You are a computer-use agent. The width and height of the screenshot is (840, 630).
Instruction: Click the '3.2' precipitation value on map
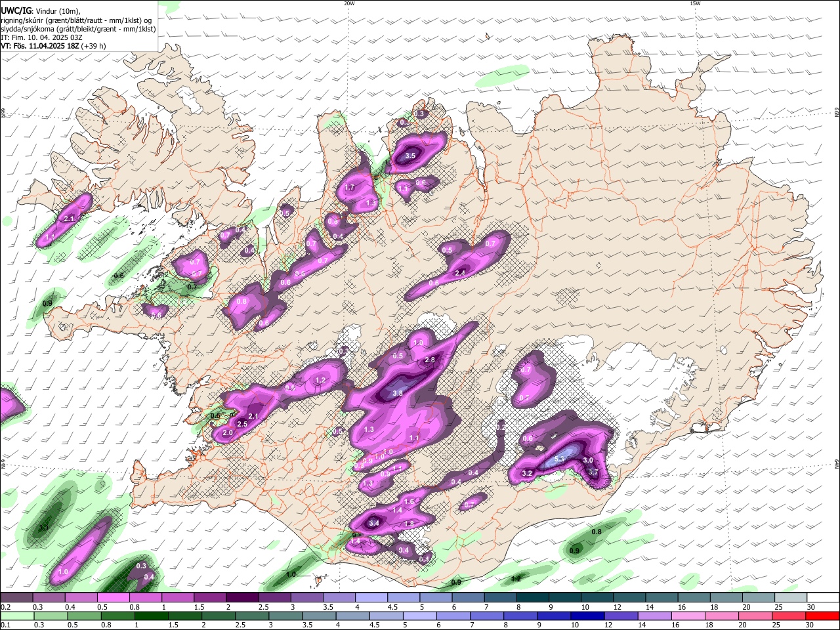click(x=527, y=473)
